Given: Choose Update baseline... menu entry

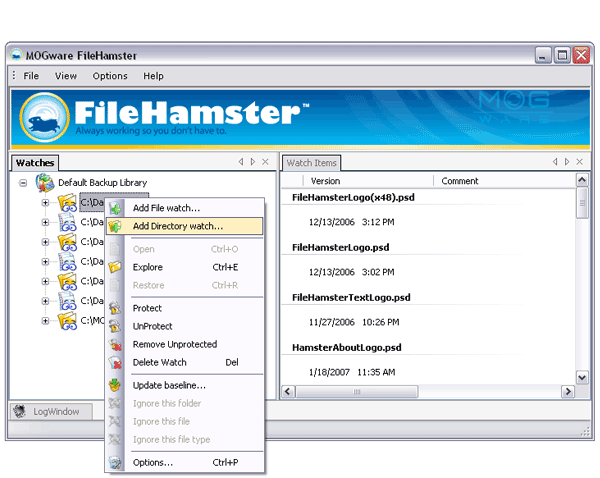Looking at the screenshot, I should [185, 385].
